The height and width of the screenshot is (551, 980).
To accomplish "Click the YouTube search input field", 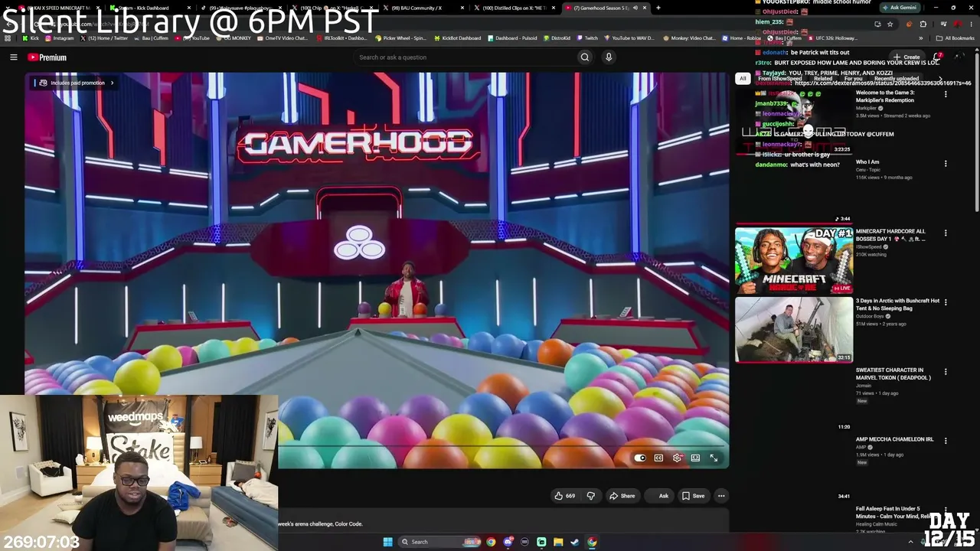I will (465, 57).
